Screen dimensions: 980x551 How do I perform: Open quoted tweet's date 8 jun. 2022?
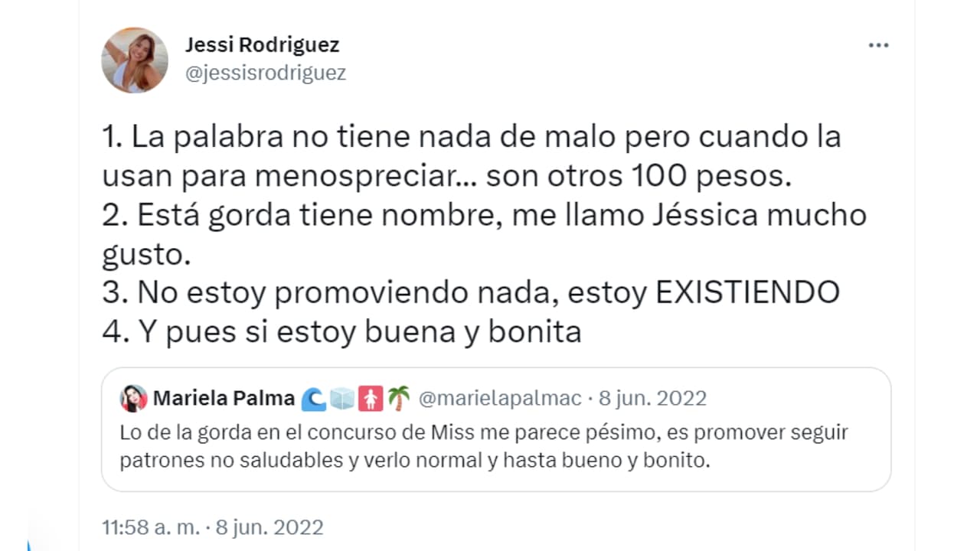click(653, 399)
